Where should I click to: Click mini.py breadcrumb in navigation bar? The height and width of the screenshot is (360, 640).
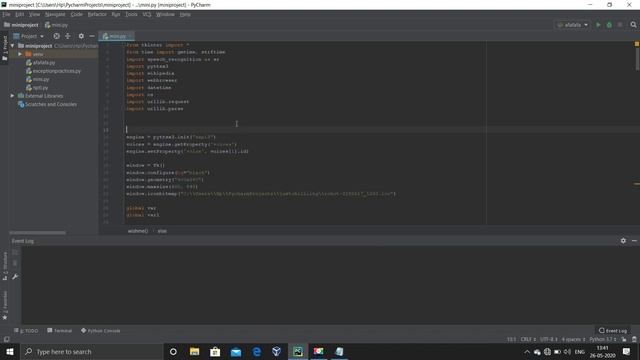(x=56, y=25)
